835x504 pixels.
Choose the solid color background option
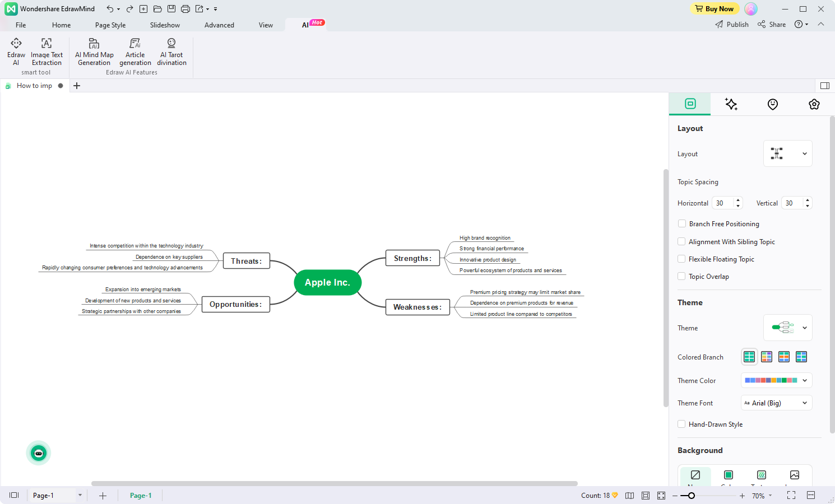point(729,476)
